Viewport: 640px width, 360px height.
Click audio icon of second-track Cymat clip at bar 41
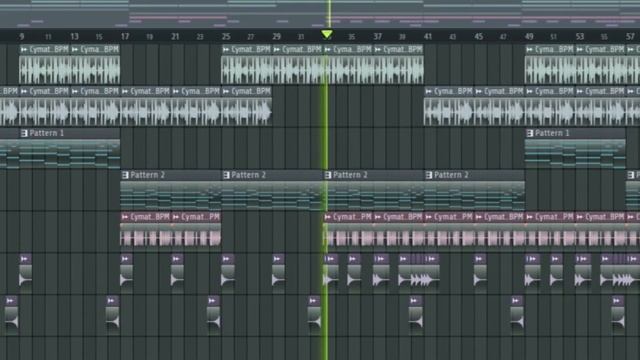[x=429, y=91]
